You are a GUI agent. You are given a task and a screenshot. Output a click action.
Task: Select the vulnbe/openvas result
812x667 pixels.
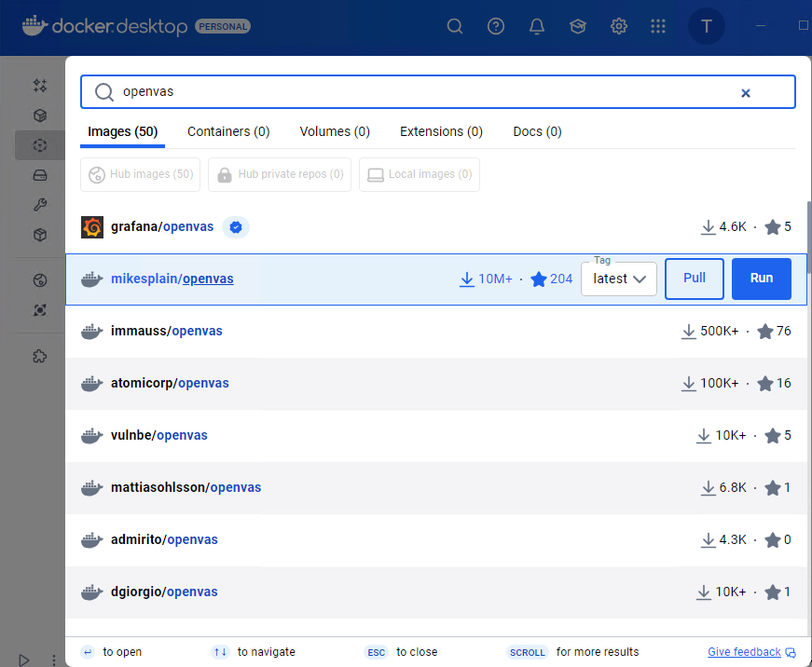point(435,436)
